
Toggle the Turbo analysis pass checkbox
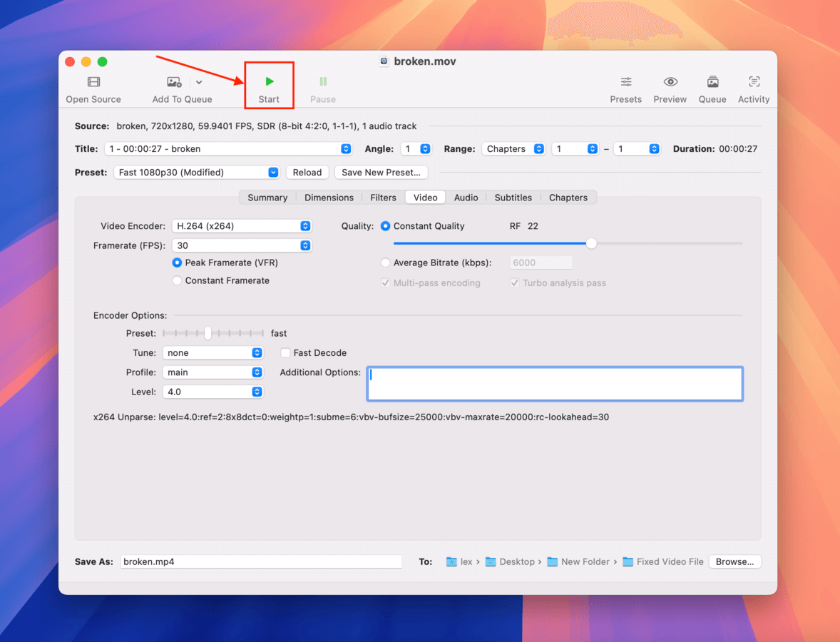[514, 283]
